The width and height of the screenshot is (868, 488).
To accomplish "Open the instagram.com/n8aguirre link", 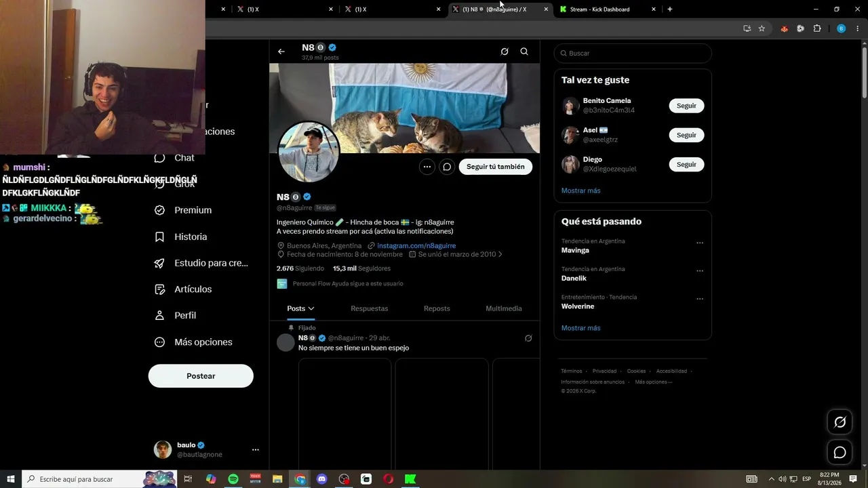I will (416, 245).
